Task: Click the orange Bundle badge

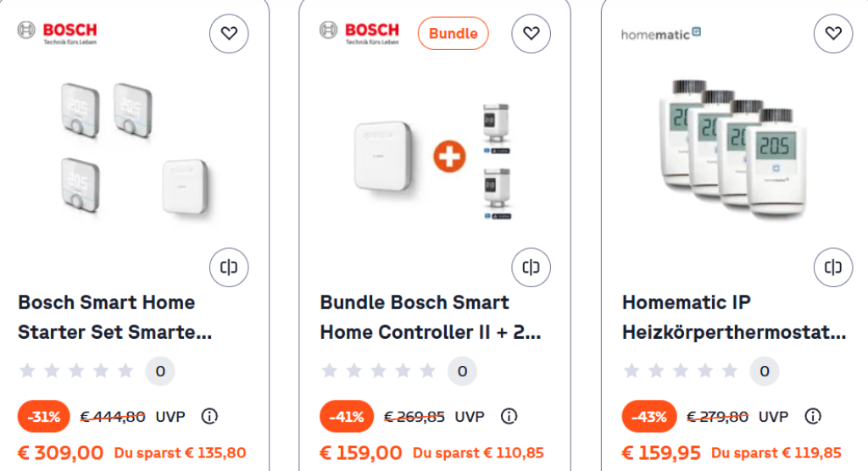Action: coord(453,34)
